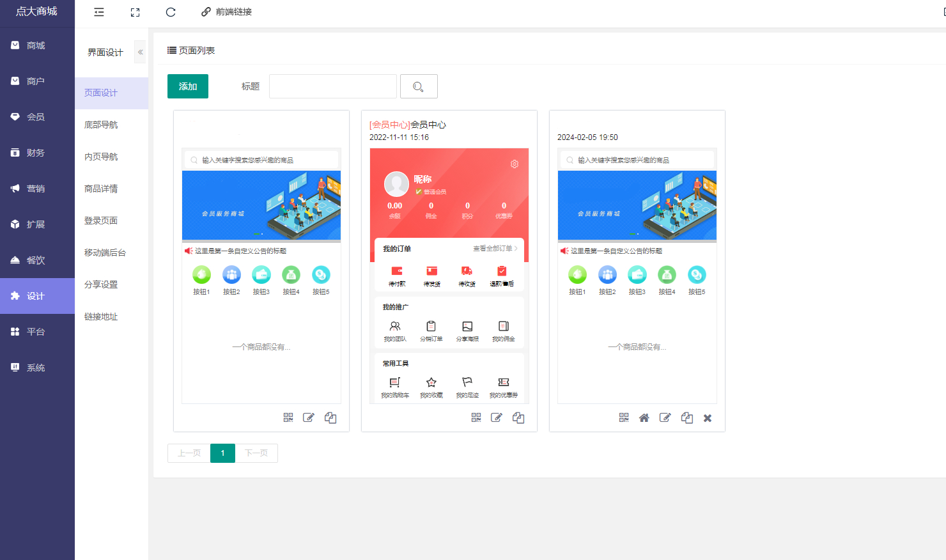Select the 设计 sidebar icon
This screenshot has width=946, height=560.
(x=37, y=295)
